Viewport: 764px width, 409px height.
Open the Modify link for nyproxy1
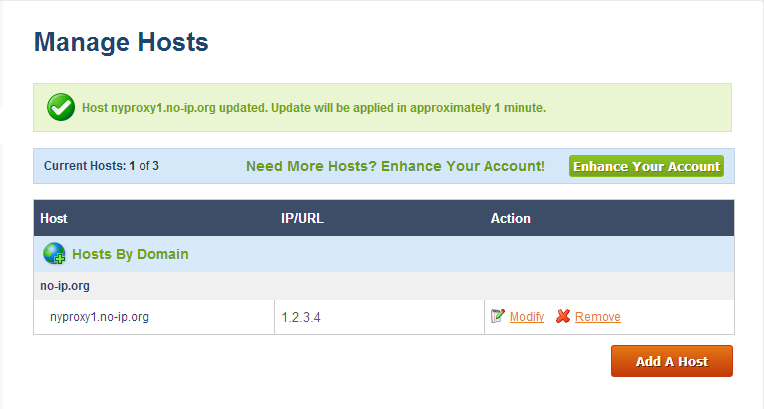click(x=526, y=317)
